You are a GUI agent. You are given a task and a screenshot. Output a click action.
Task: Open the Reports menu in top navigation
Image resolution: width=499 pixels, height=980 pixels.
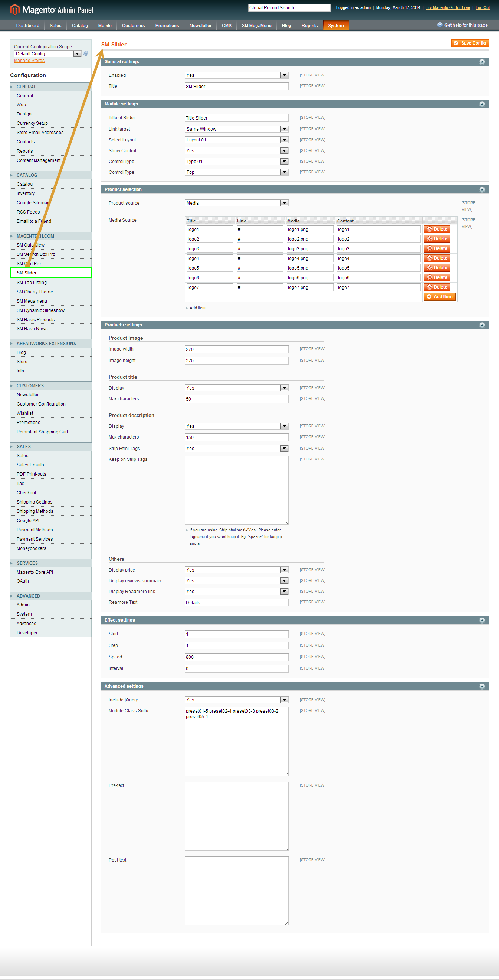tap(310, 26)
